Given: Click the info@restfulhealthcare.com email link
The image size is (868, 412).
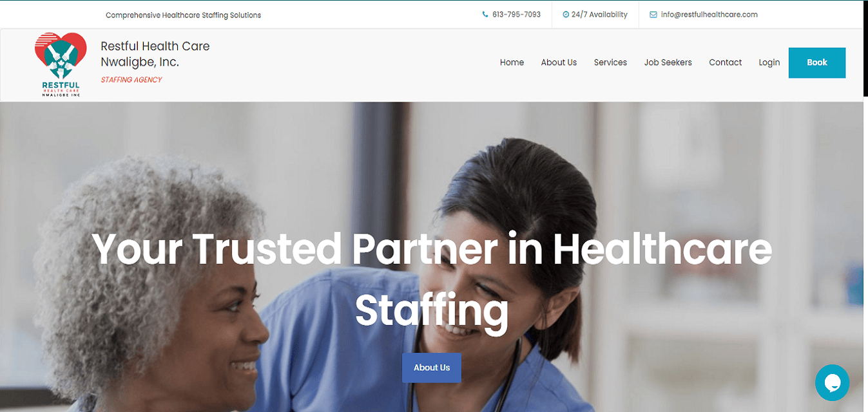Looking at the screenshot, I should 709,14.
